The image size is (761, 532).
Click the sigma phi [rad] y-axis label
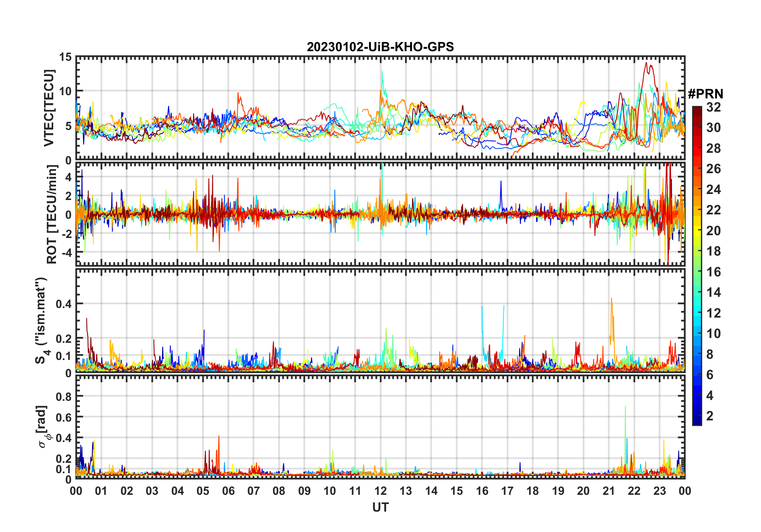pos(43,426)
